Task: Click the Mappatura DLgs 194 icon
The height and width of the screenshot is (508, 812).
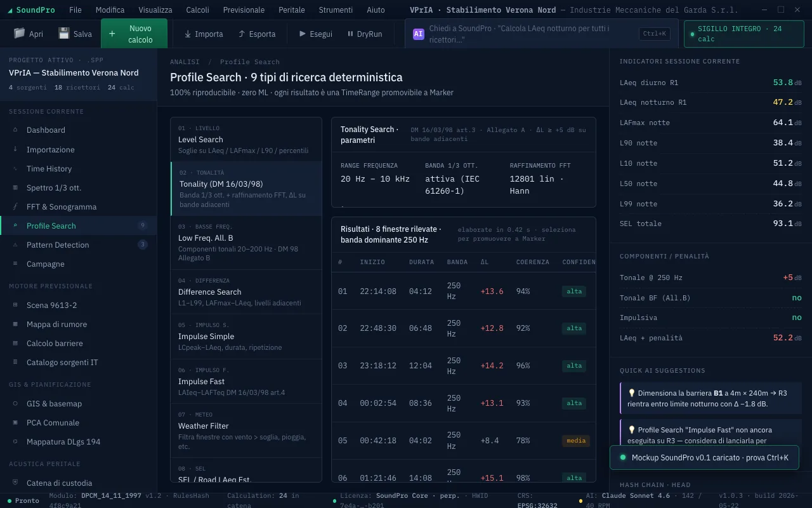Action: click(x=15, y=441)
